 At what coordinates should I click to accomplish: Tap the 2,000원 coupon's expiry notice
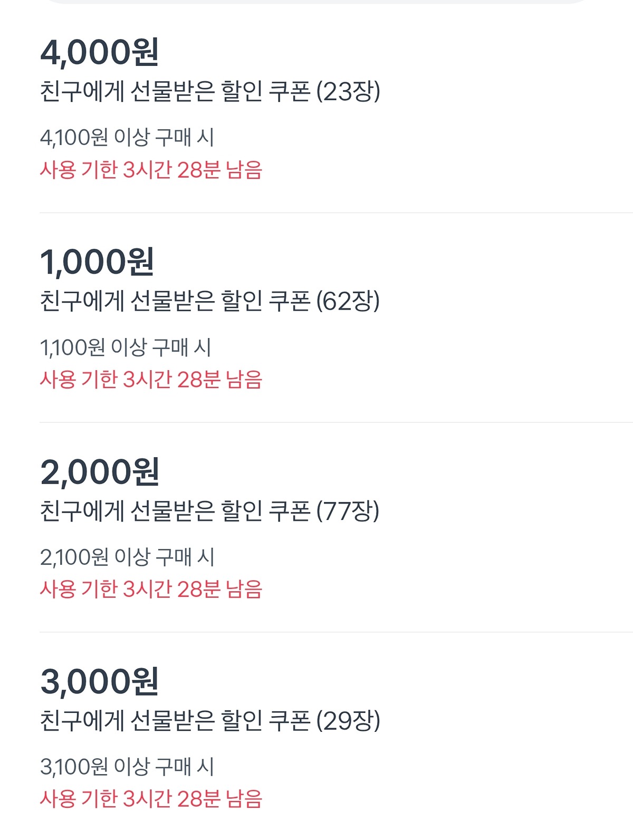(x=151, y=589)
